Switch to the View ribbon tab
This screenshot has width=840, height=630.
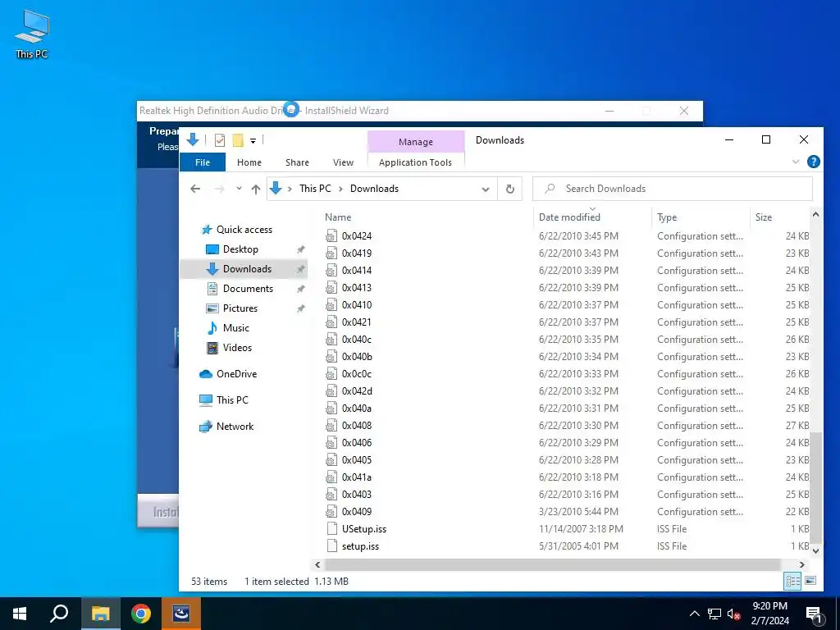pos(343,162)
